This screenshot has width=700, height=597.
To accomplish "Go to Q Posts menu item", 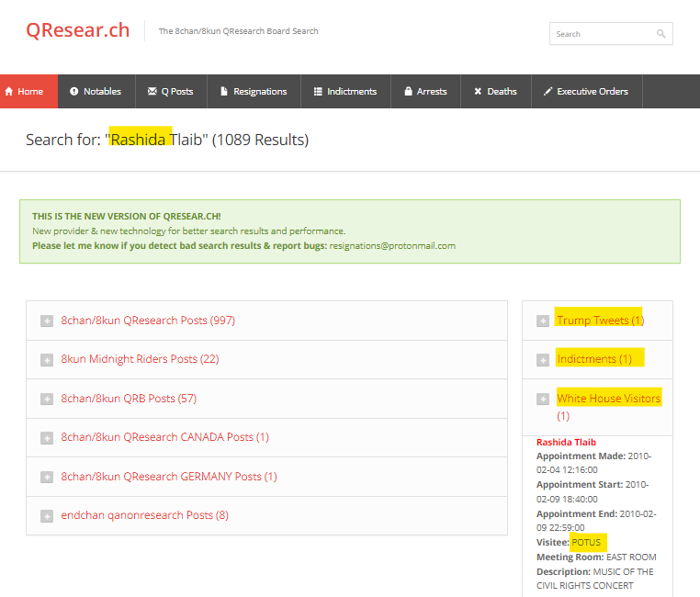I will [x=171, y=92].
